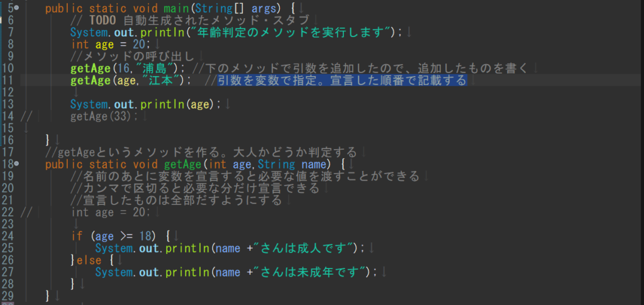The width and height of the screenshot is (644, 305).
Task: Click the comment on line 17 above getAge
Action: (201, 152)
